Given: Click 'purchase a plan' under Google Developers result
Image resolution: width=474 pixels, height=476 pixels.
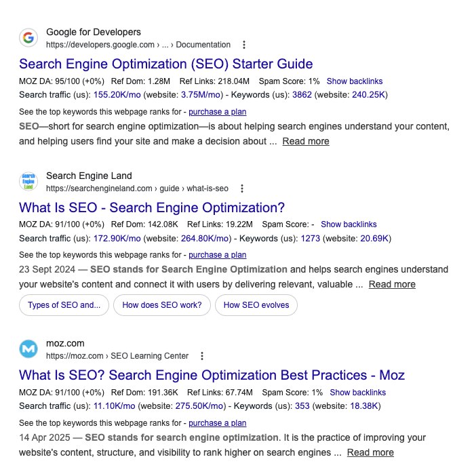Looking at the screenshot, I should (x=217, y=111).
